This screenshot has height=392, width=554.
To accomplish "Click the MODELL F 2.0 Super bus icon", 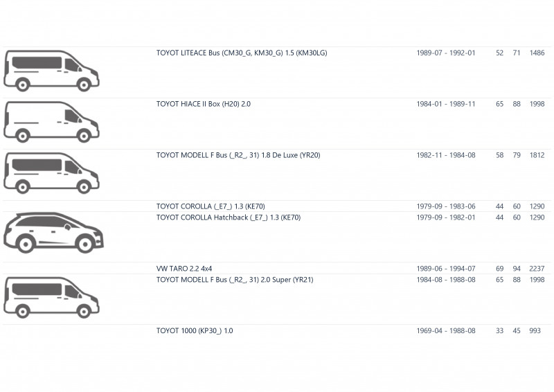I will click(x=51, y=297).
